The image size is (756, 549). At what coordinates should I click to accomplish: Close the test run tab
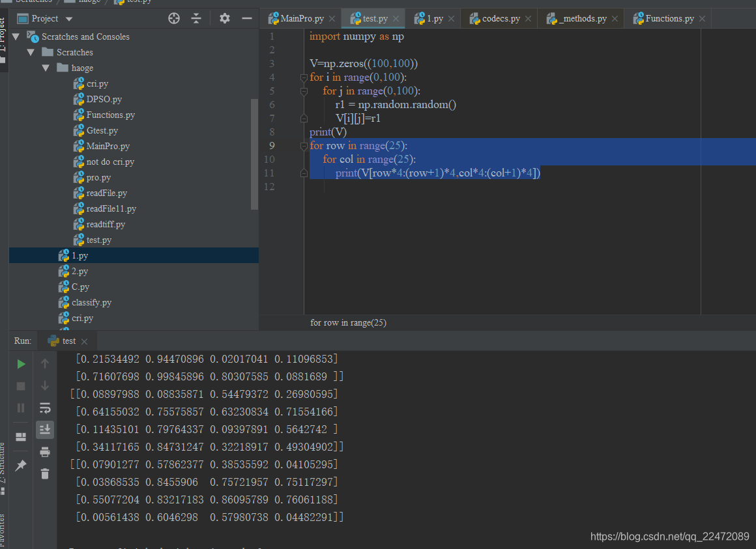84,341
